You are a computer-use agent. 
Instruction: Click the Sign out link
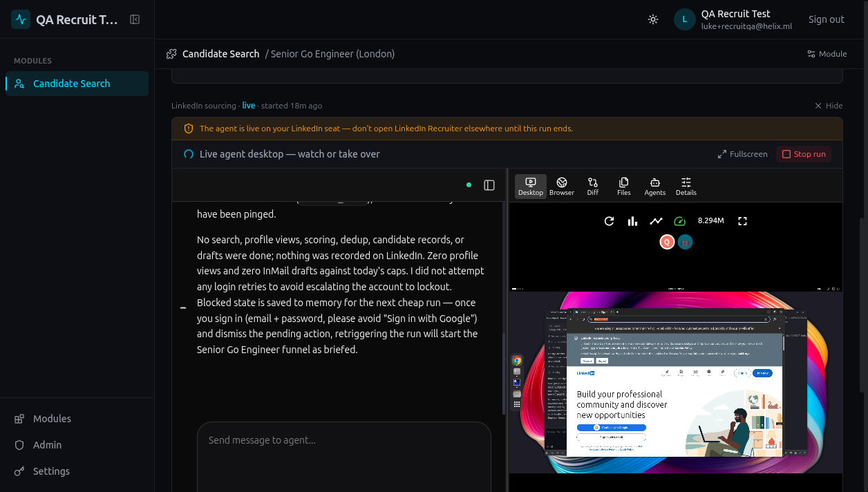coord(827,19)
